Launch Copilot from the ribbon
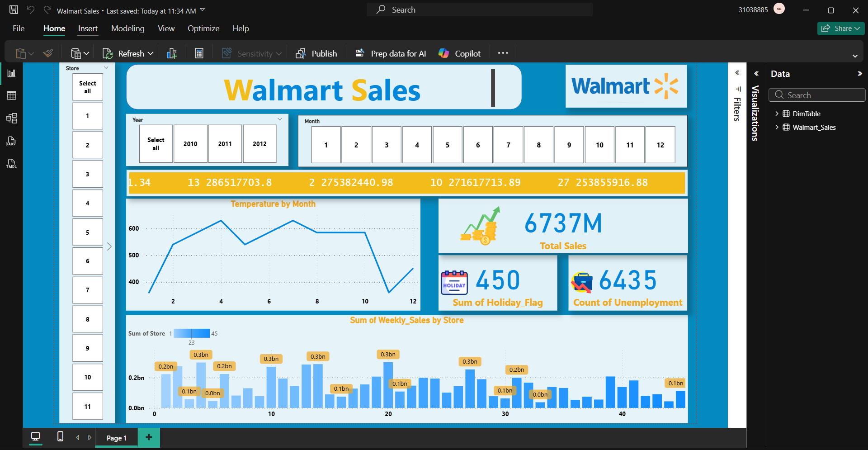868x450 pixels. click(x=459, y=53)
